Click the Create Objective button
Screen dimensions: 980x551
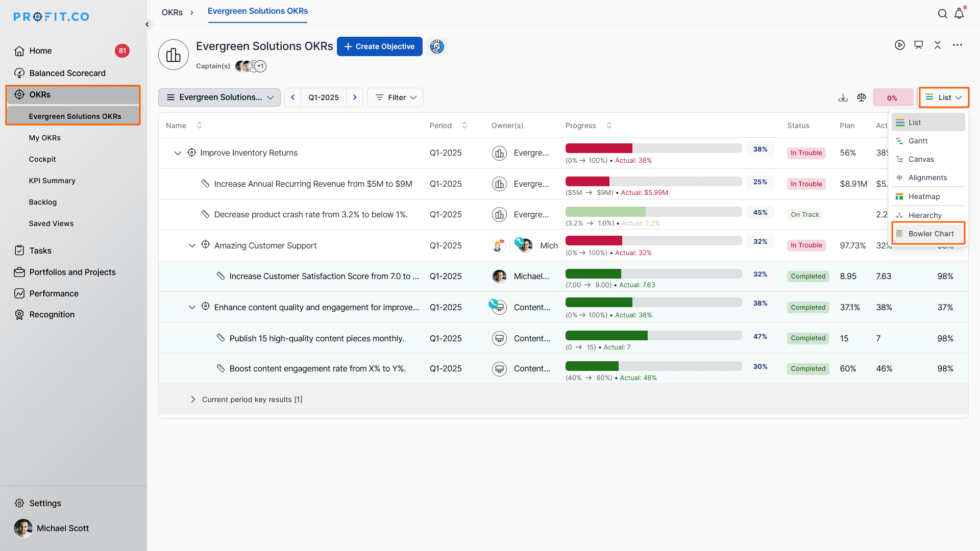[379, 46]
